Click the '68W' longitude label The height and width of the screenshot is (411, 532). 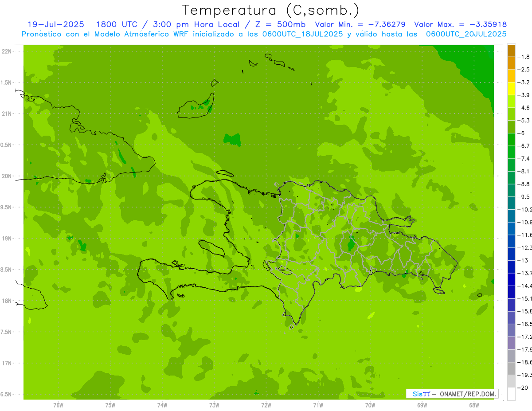(474, 405)
